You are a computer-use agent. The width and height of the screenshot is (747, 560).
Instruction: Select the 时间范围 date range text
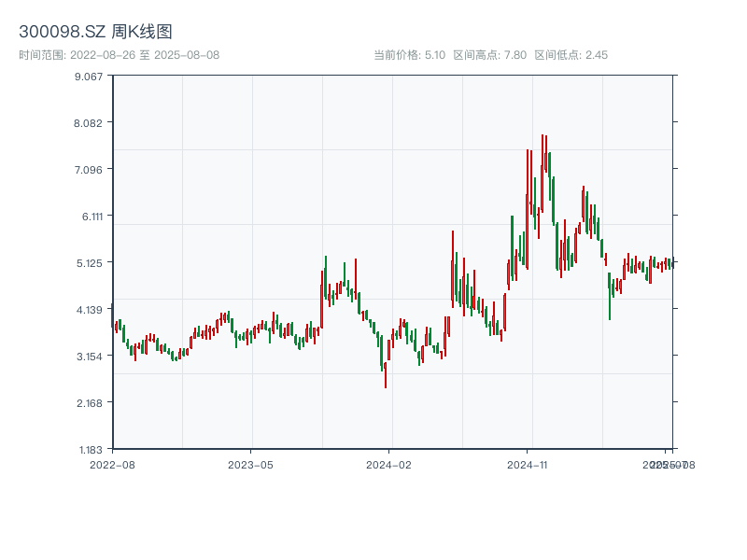[120, 55]
